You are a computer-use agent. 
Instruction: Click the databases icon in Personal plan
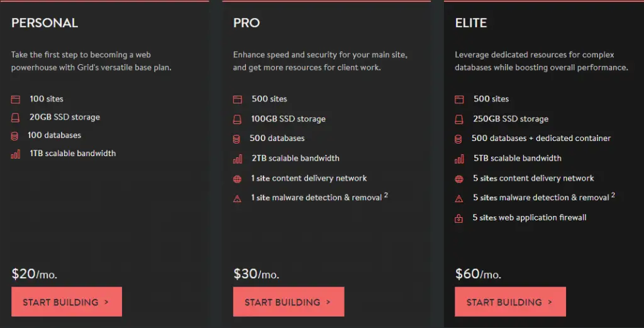[x=14, y=136]
